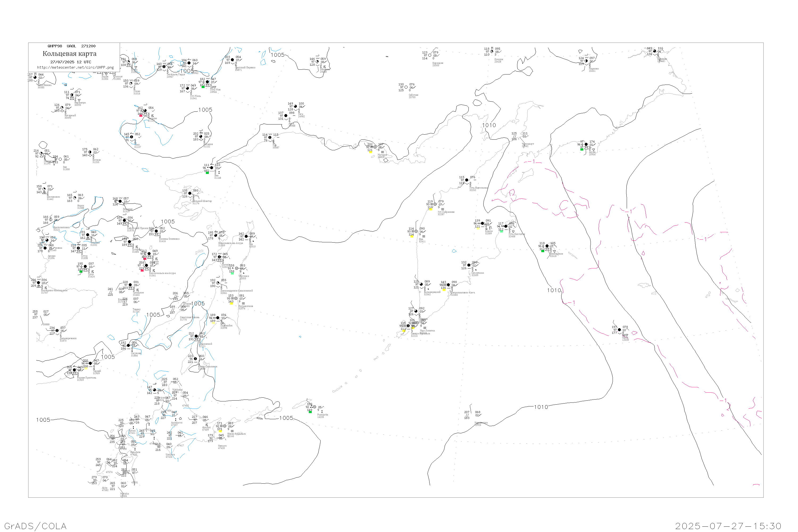798x532 pixels.
Task: Click the 2025-07-27-15:30 timestamp at bottom right
Action: point(728,526)
